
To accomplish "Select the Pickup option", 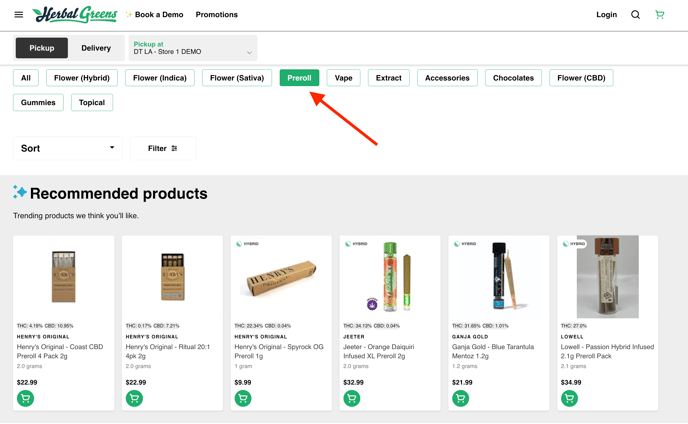I will click(x=42, y=48).
